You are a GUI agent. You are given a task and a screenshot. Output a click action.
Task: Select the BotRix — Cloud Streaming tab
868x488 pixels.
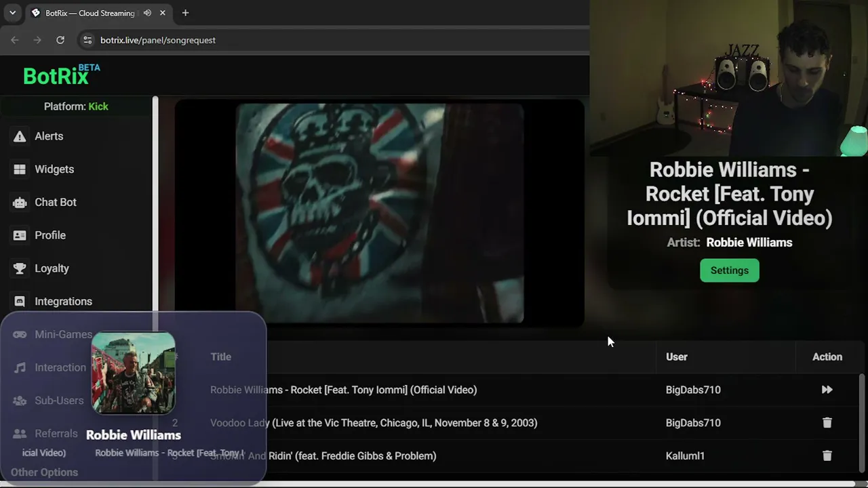tap(98, 13)
